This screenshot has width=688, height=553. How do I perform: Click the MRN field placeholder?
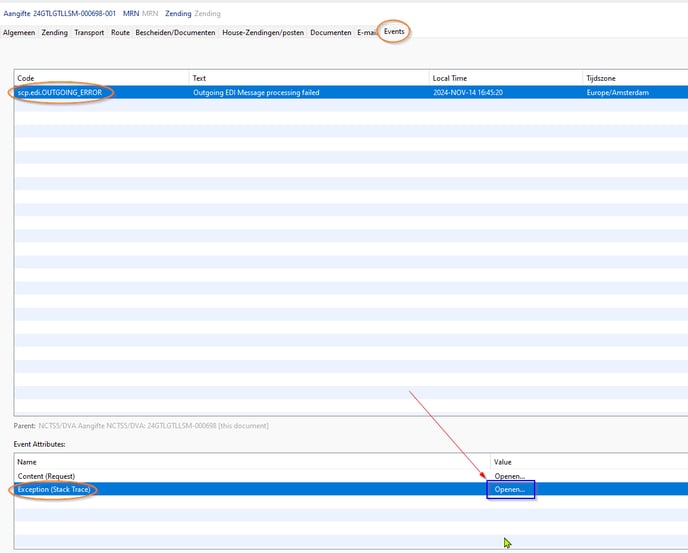pos(150,14)
